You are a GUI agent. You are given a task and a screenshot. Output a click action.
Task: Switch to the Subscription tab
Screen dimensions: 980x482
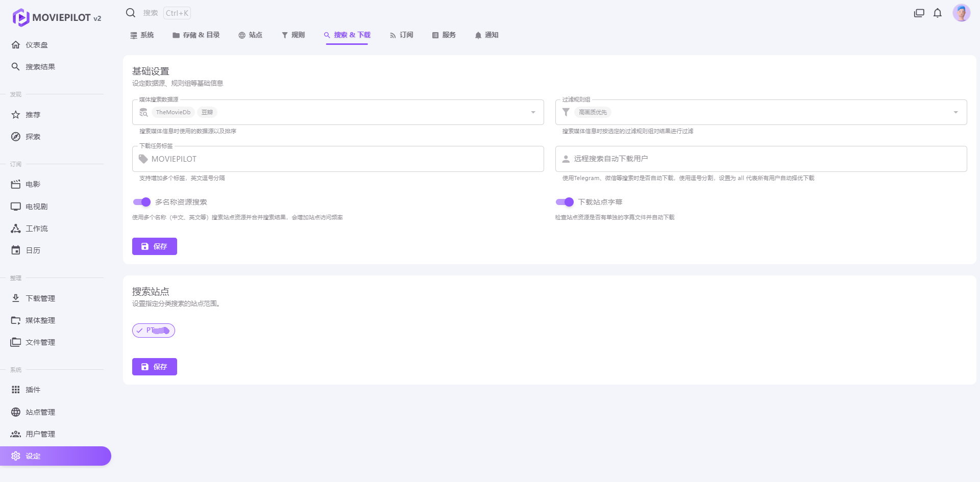(401, 35)
